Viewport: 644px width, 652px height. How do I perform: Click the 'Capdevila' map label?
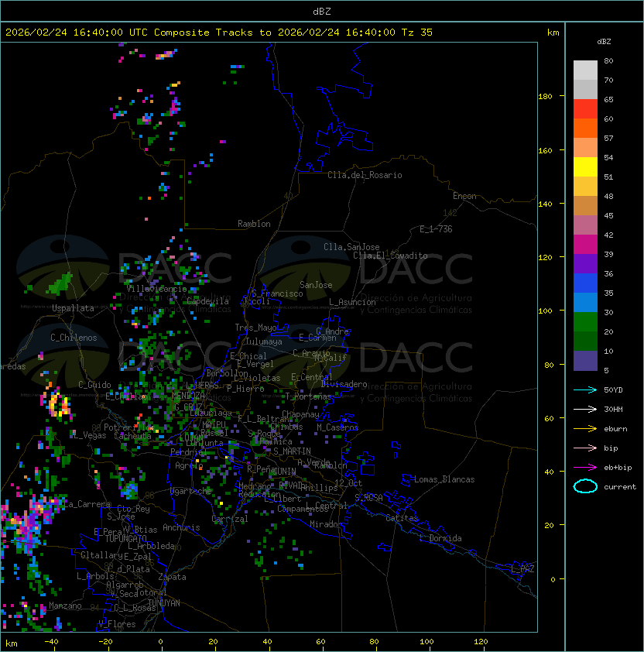(x=207, y=301)
